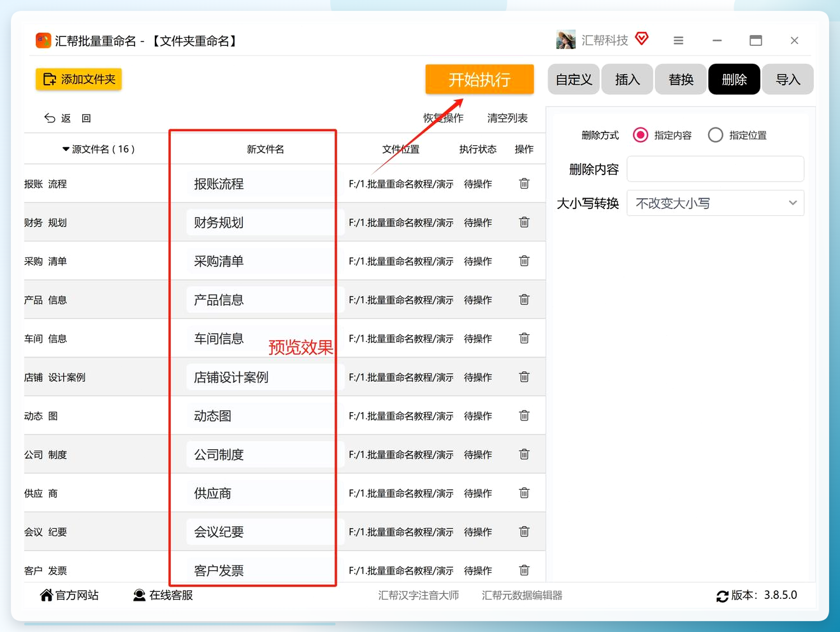
Task: Edit new file name 产品信息
Action: coord(265,299)
